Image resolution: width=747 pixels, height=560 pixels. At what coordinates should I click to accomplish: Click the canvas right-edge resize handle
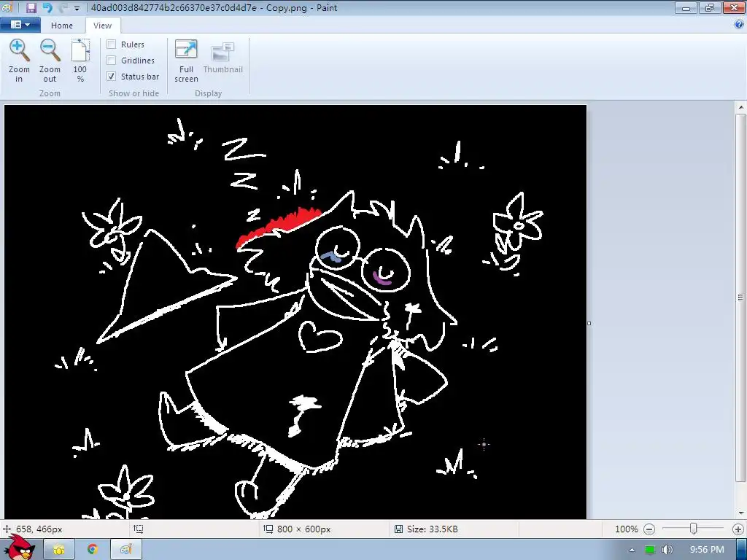pos(589,323)
